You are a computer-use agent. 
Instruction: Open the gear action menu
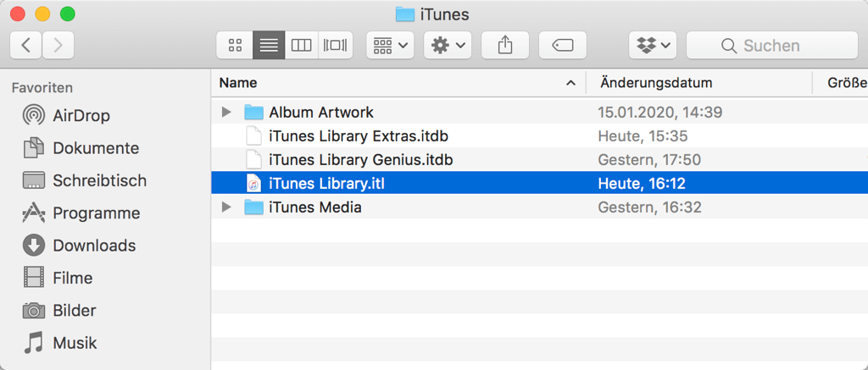pos(448,46)
